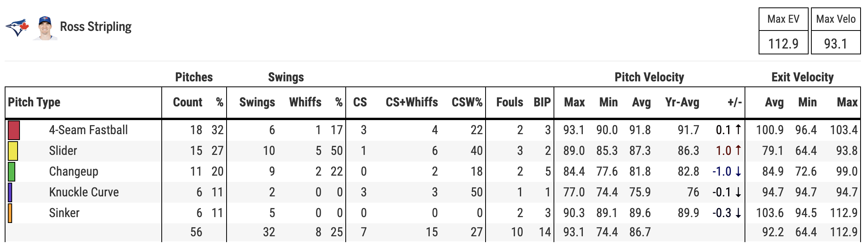The width and height of the screenshot is (868, 248).
Task: Click the green Changeup color swatch
Action: pyautogui.click(x=12, y=172)
